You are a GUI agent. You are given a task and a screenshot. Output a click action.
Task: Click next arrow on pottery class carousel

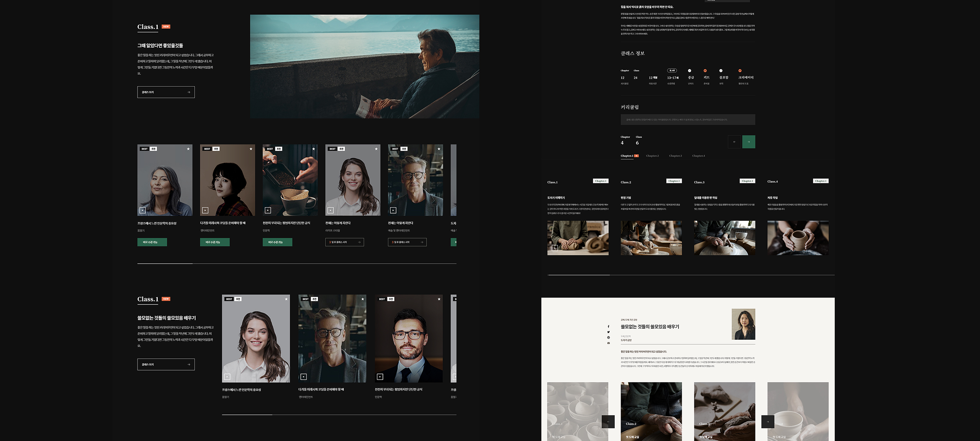tap(768, 422)
